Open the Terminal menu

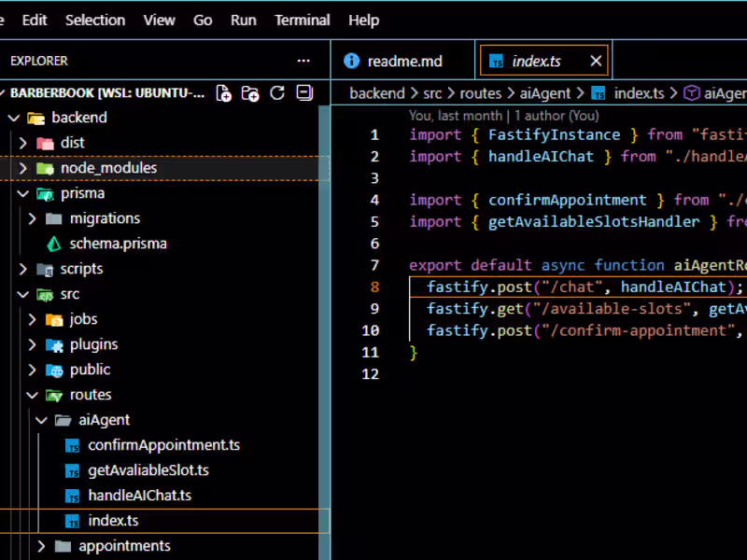(301, 20)
